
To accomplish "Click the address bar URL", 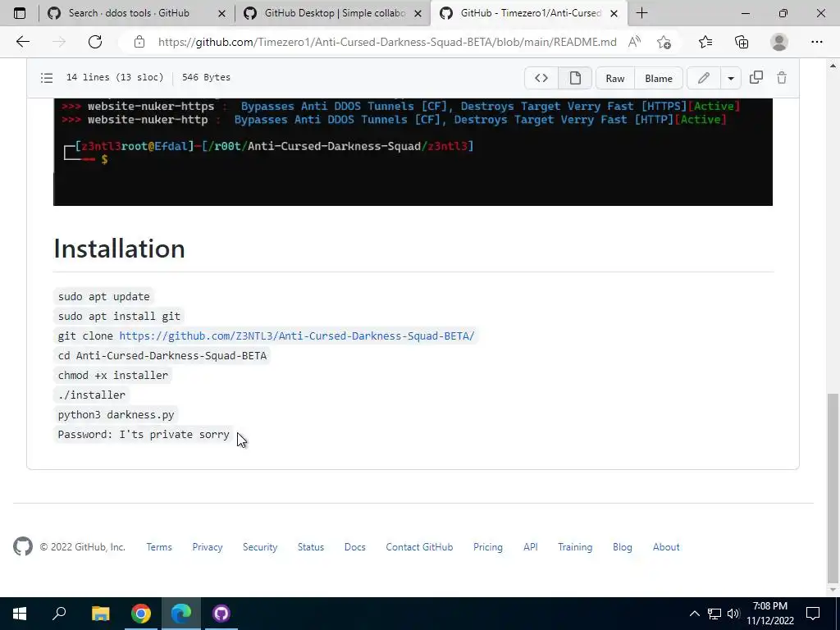I will [387, 42].
